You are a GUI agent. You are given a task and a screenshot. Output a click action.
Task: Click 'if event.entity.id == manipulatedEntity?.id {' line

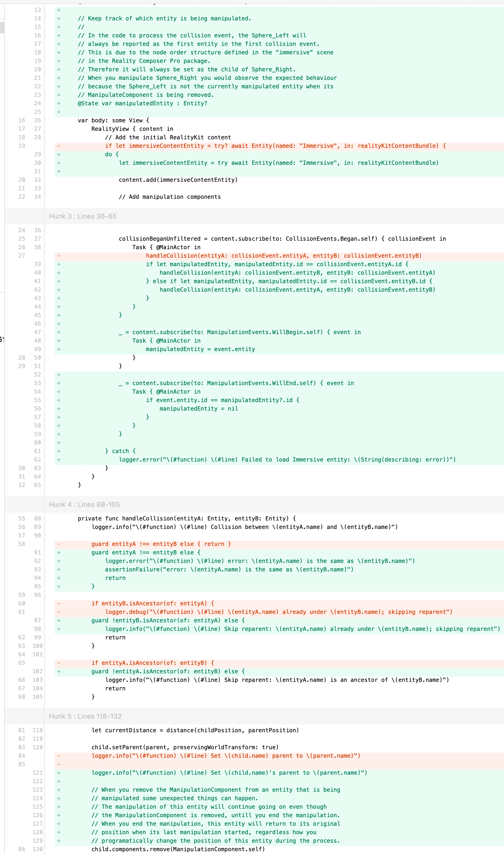coord(223,400)
